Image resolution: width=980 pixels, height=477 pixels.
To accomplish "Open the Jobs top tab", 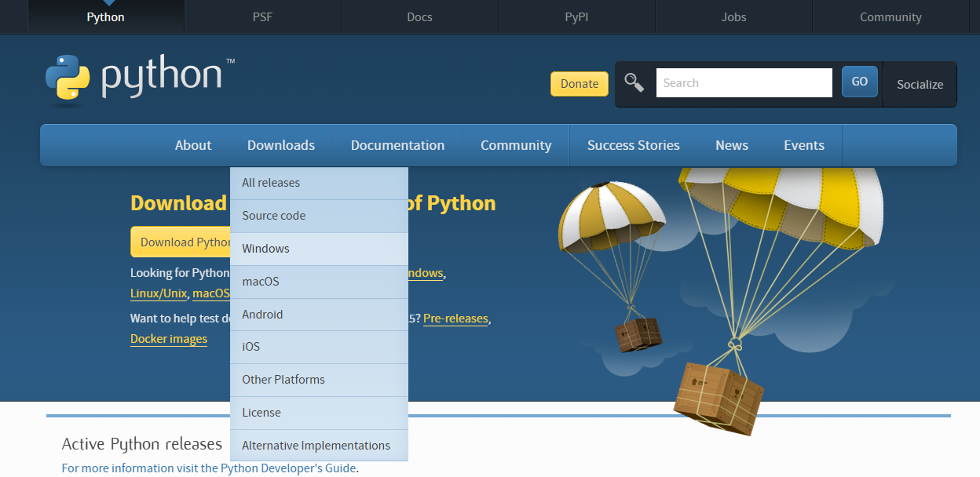I will coord(733,17).
